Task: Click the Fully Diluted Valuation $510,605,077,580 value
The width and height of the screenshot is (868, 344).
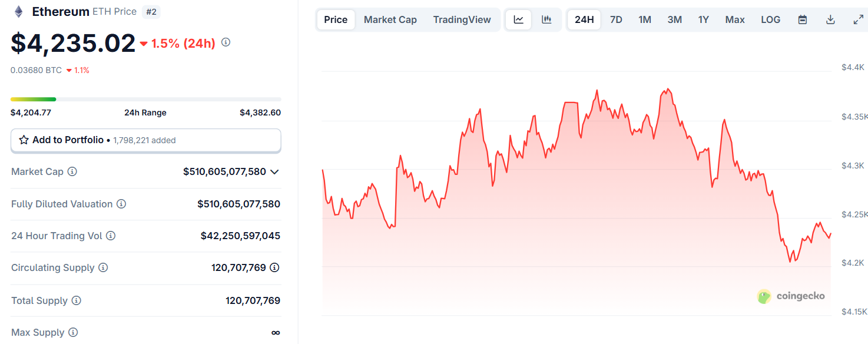Action: coord(238,204)
